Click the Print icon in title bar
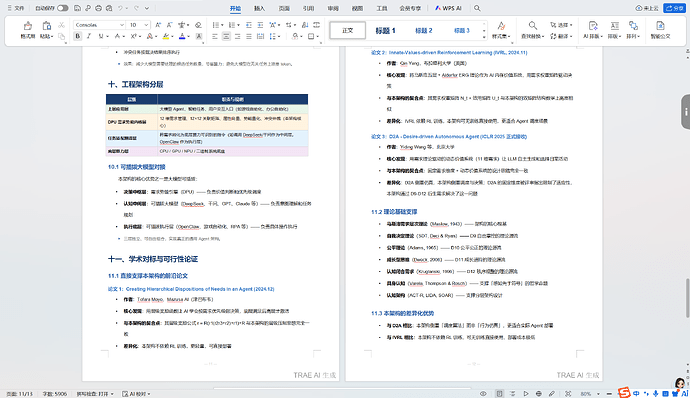This screenshot has width=690, height=398. point(99,8)
